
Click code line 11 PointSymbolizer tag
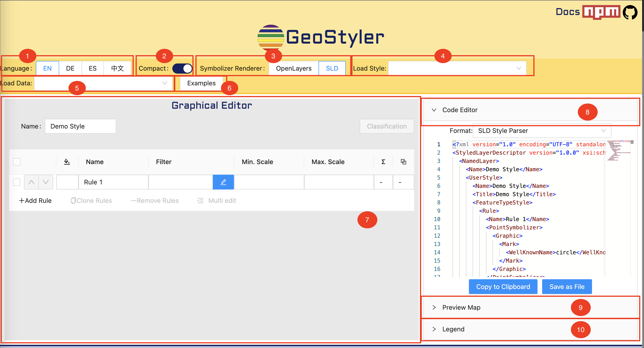point(514,227)
